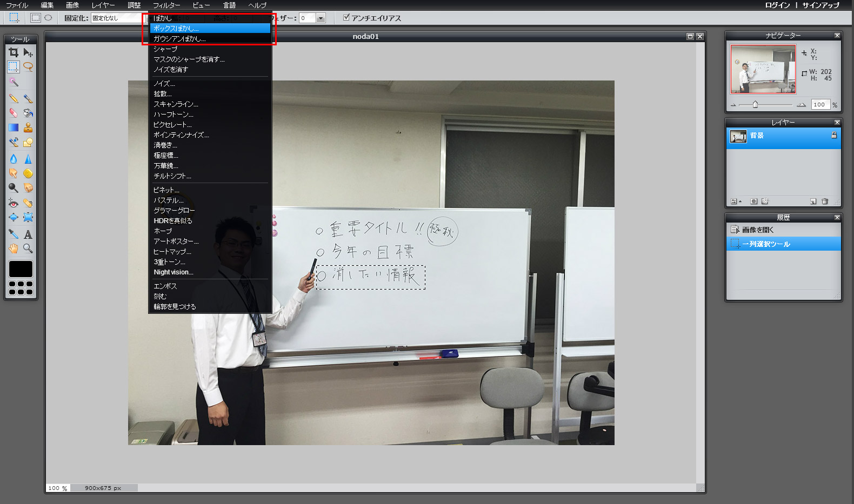This screenshot has height=504, width=854.
Task: Click the foreground color swatch
Action: pos(21,269)
